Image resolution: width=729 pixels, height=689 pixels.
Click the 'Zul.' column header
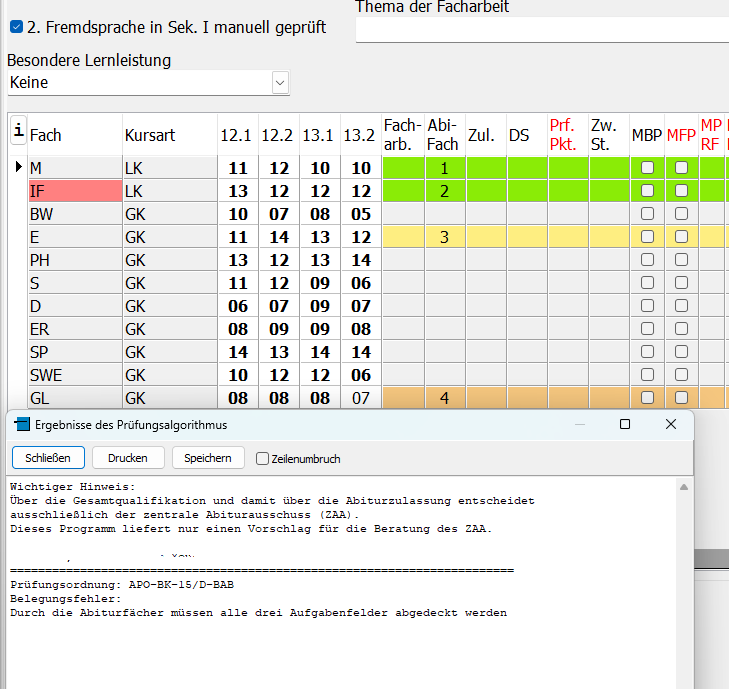486,135
